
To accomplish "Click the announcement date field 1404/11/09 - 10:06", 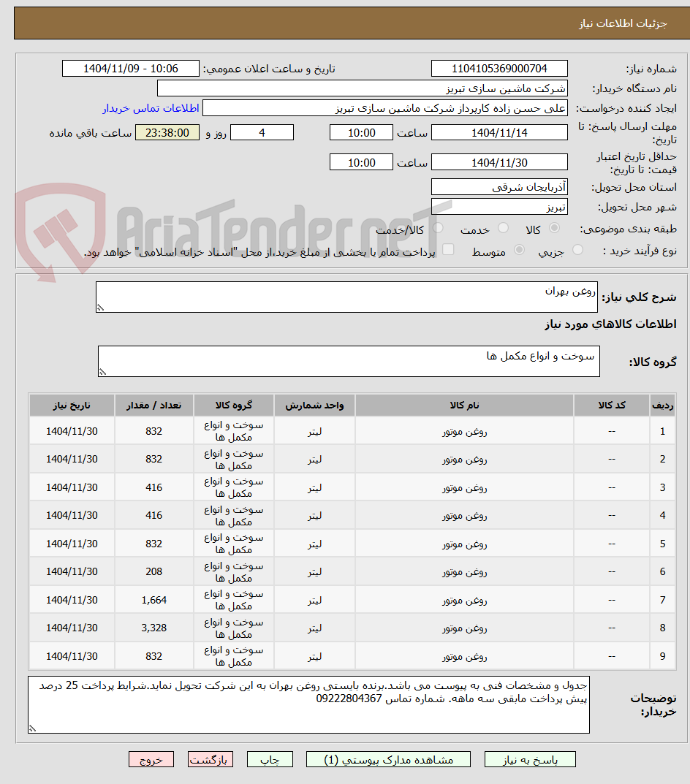I will coord(131,69).
